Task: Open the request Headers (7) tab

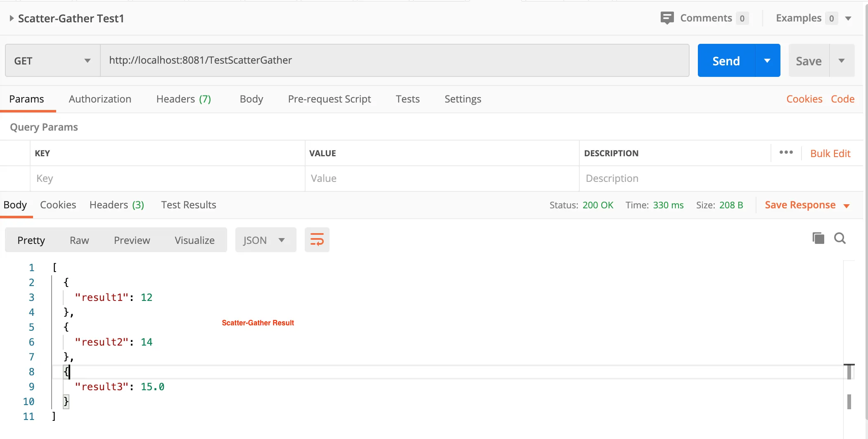Action: 183,99
